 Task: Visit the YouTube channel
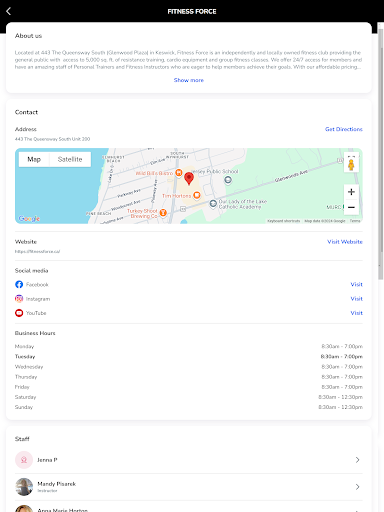pyautogui.click(x=356, y=313)
